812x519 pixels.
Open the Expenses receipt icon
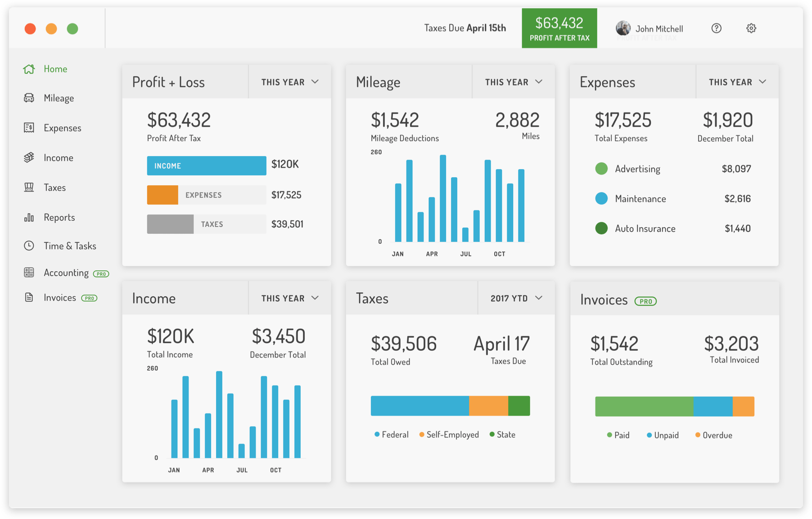tap(29, 128)
